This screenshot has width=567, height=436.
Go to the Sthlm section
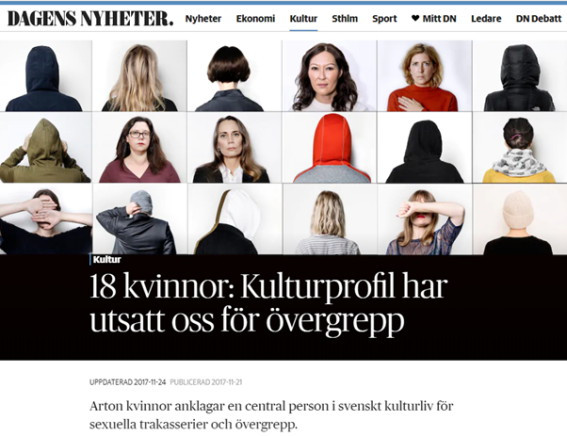tap(345, 19)
